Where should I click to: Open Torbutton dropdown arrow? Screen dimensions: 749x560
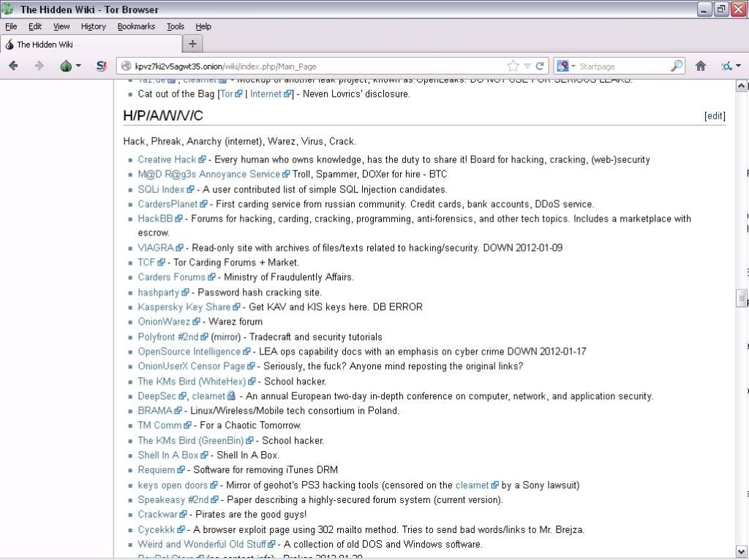[78, 66]
